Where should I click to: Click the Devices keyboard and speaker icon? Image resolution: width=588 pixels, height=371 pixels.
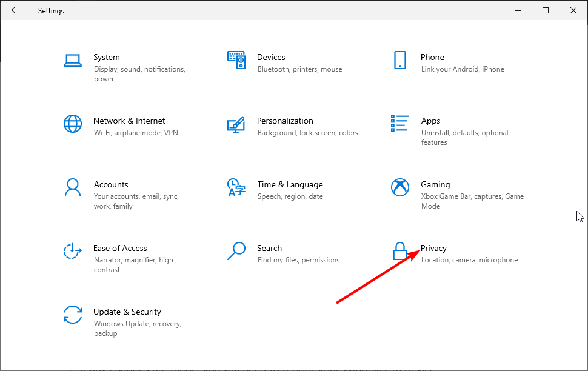coord(236,60)
